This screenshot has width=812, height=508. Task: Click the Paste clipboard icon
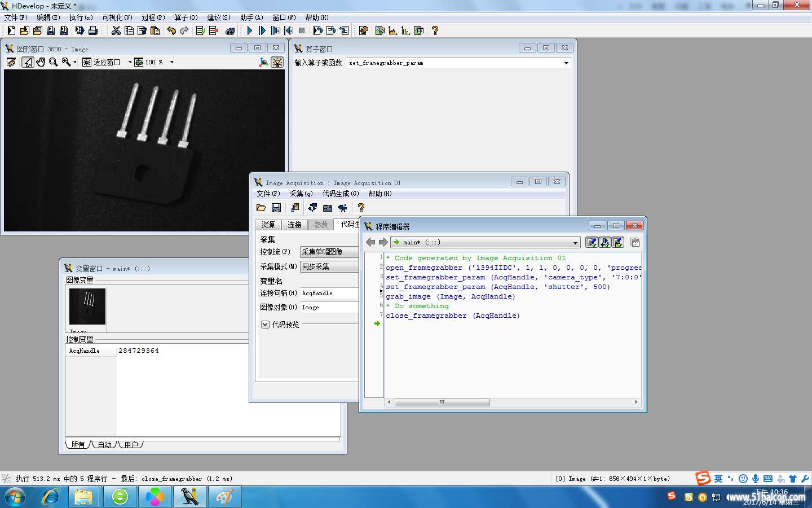pyautogui.click(x=155, y=30)
